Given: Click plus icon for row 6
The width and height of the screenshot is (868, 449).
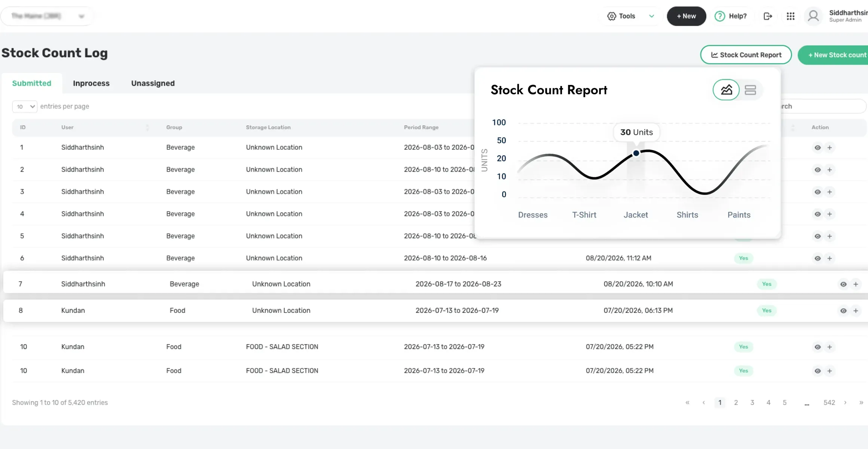Looking at the screenshot, I should pos(829,258).
